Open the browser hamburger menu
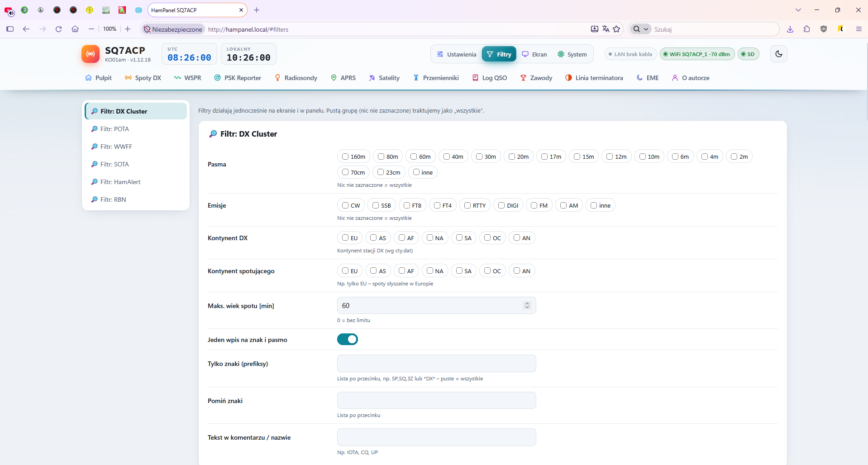Screen dimensions: 868x465 [x=858, y=29]
